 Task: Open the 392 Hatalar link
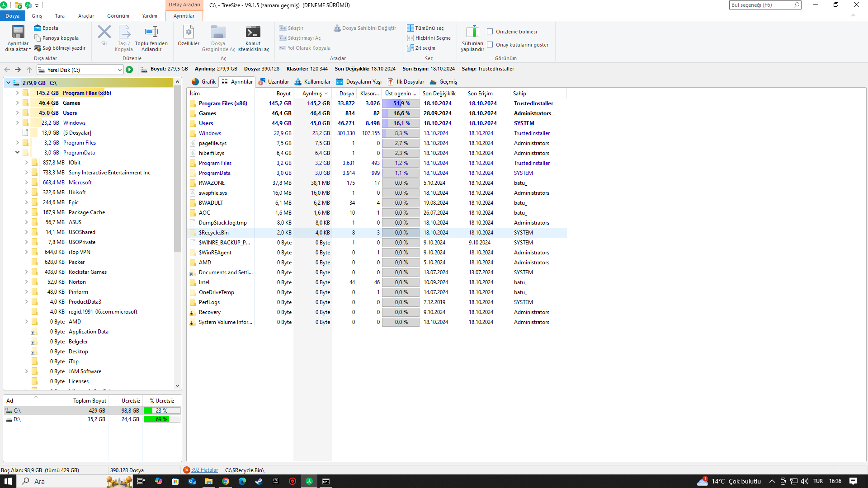coord(204,470)
